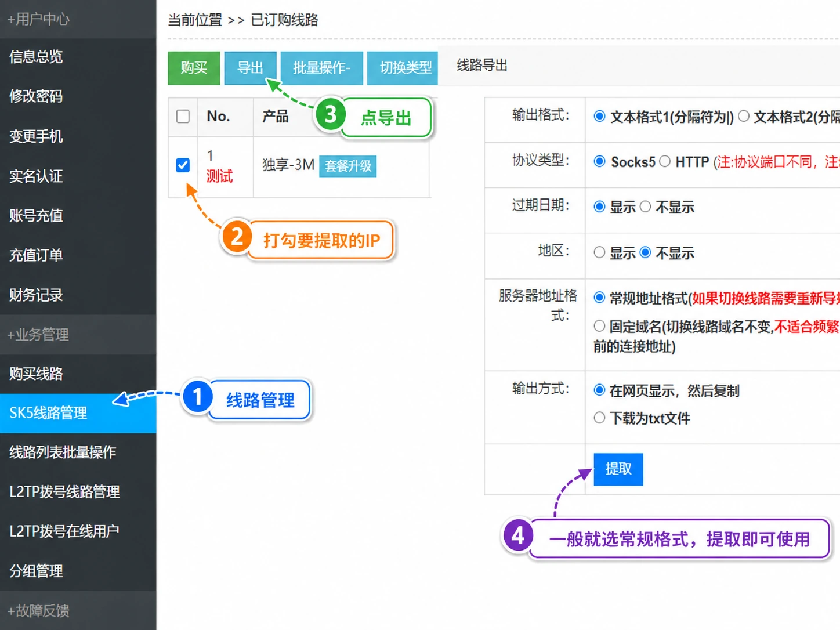This screenshot has width=840, height=630.
Task: Select 不显示 for 地区
Action: pos(645,252)
